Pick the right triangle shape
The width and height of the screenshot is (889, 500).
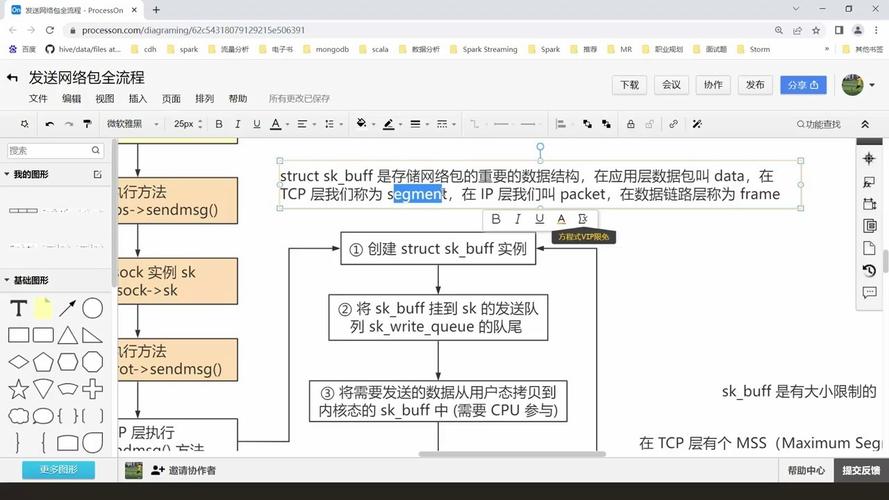[x=92, y=335]
